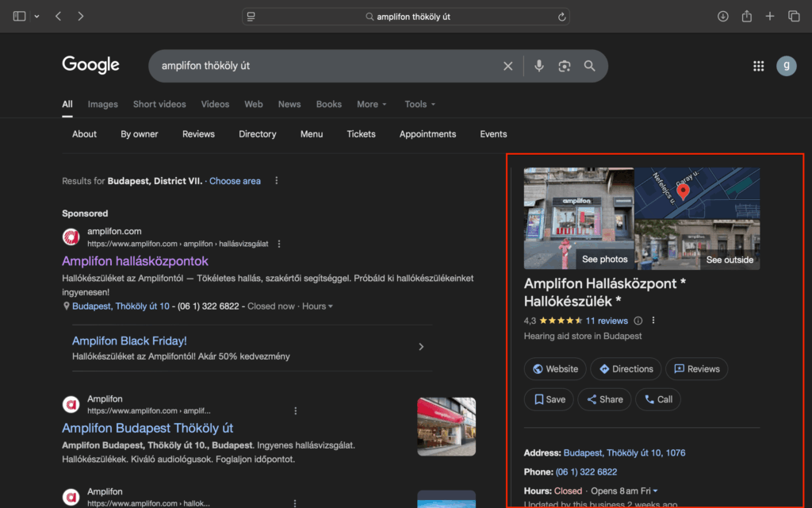The width and height of the screenshot is (812, 508).
Task: Switch to the Books tab
Action: (x=329, y=104)
